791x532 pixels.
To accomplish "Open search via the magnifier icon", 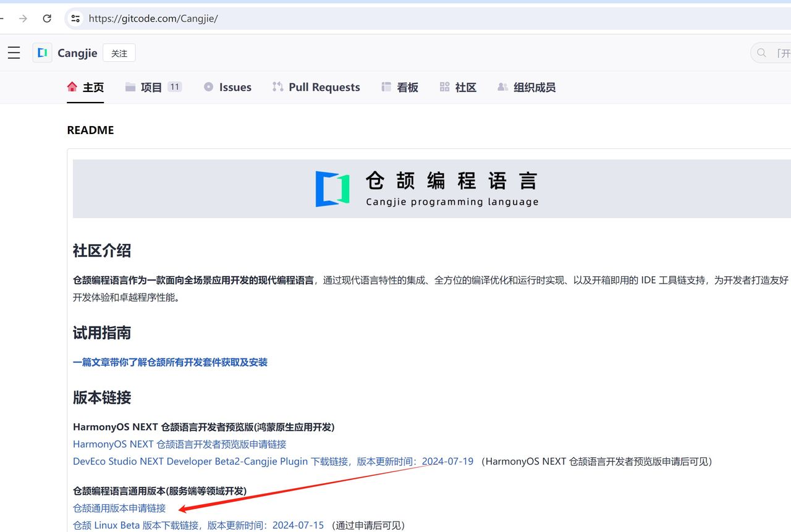I will pos(761,53).
